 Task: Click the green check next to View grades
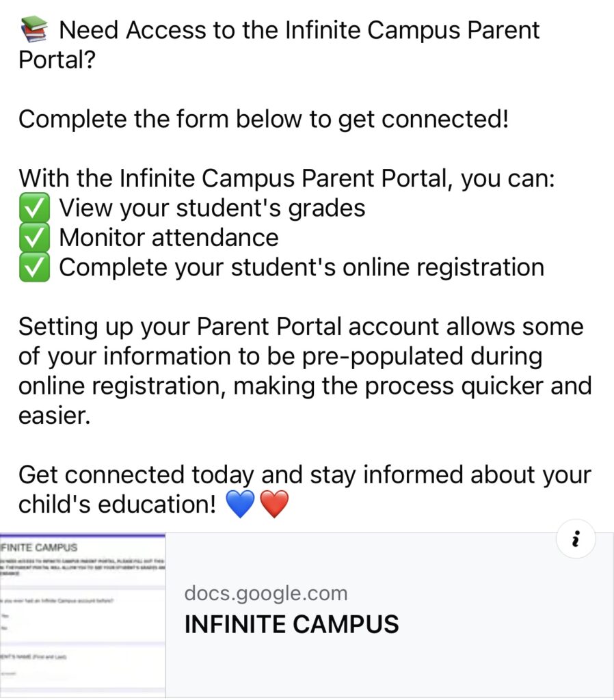pos(34,208)
